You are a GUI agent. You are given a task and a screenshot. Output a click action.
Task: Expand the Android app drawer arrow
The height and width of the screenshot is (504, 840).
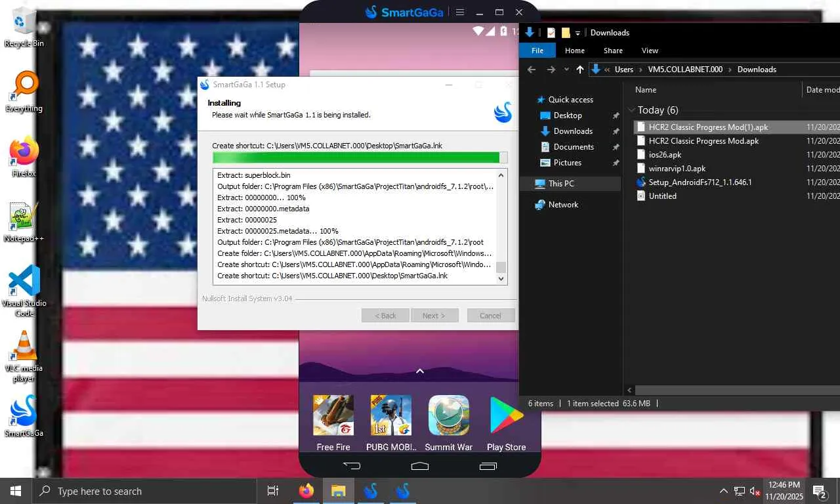point(420,371)
